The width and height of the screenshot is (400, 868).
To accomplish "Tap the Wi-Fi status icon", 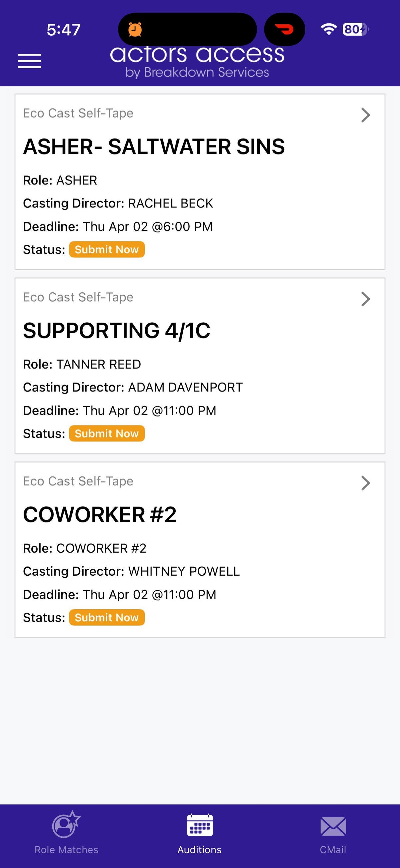I will [x=328, y=29].
